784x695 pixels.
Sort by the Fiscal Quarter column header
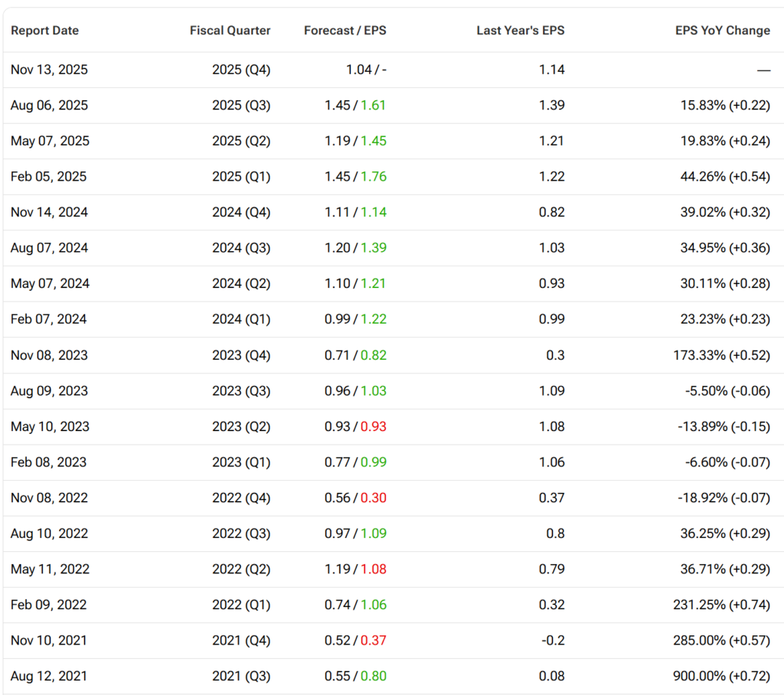(230, 31)
